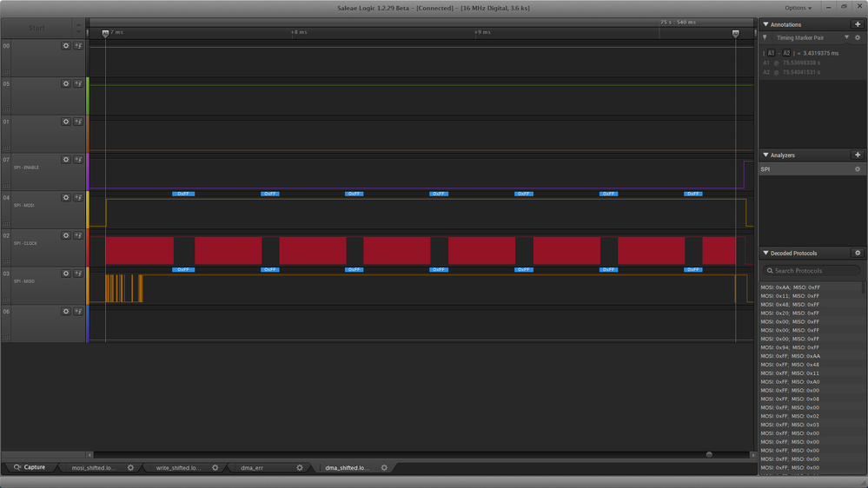Open the Start button stepper arrows

(x=78, y=28)
